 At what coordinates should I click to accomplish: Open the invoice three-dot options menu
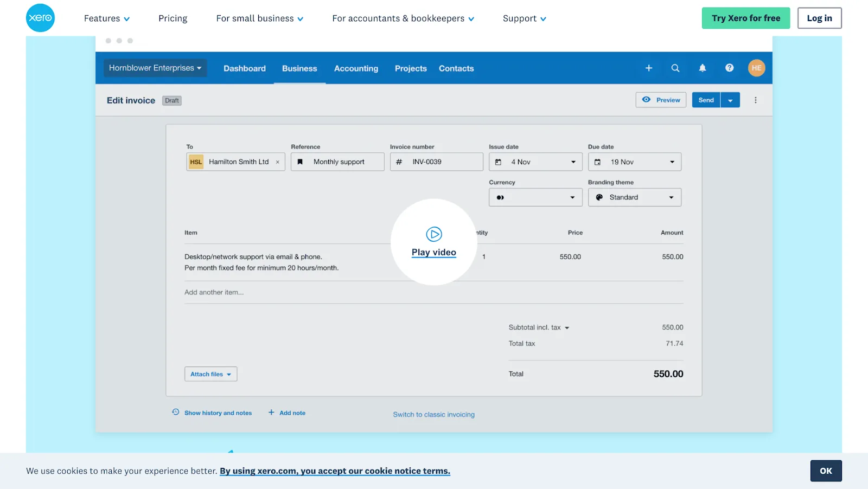[x=756, y=100]
